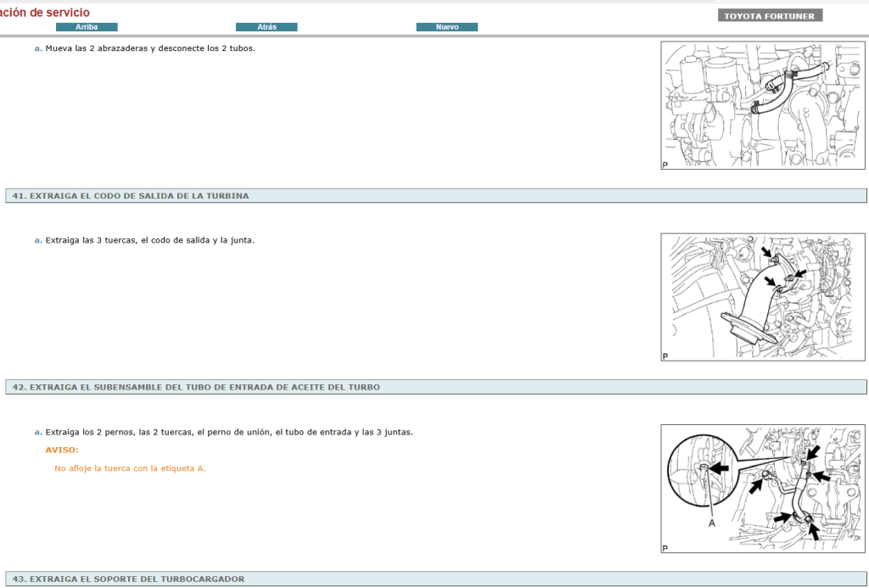The height and width of the screenshot is (588, 869).
Task: Click the step text about removing 2 pernos
Action: pos(228,432)
